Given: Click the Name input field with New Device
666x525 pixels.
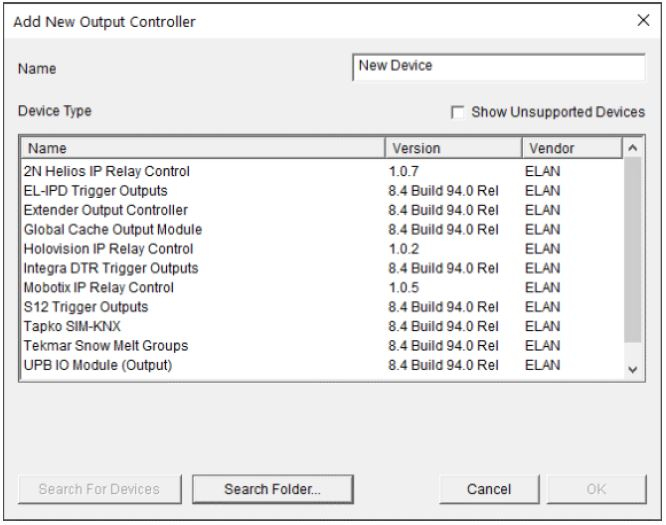Looking at the screenshot, I should [499, 67].
